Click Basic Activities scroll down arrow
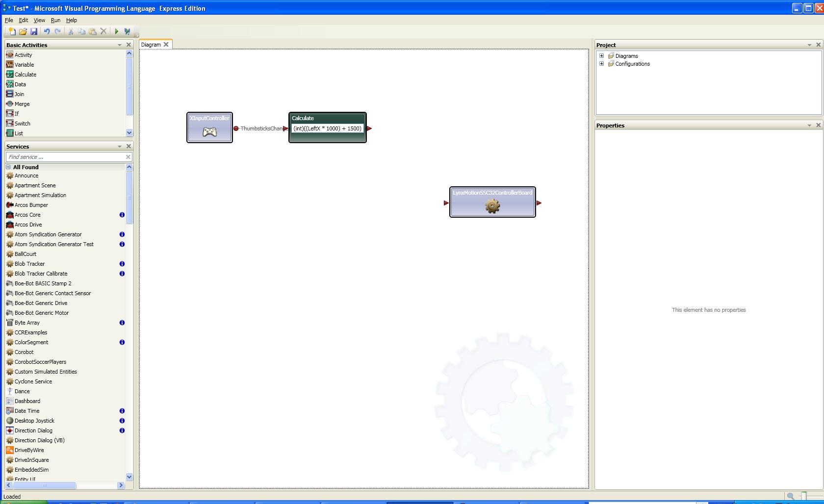Viewport: 824px width, 504px height. click(x=129, y=132)
